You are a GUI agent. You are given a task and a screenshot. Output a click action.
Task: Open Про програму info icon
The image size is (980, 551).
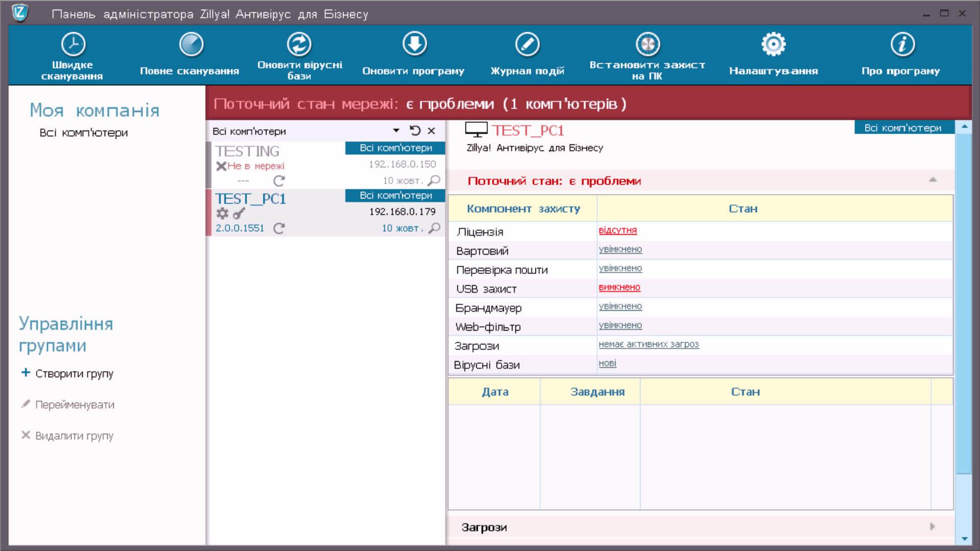pyautogui.click(x=902, y=44)
